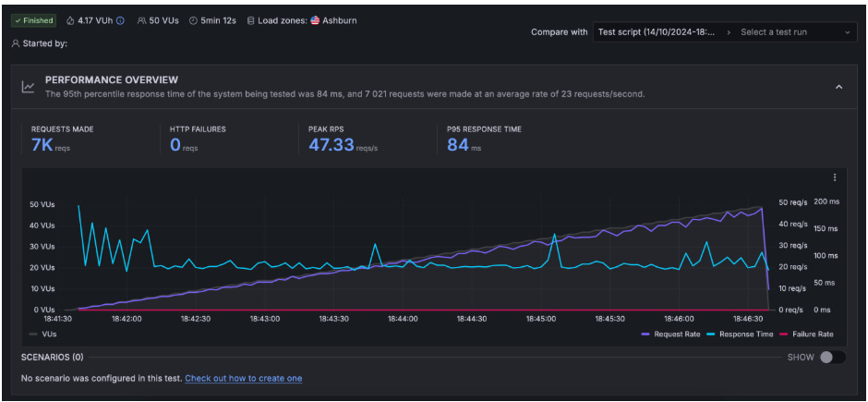The height and width of the screenshot is (402, 868).
Task: Open the Test script compare dropdown
Action: pos(657,32)
